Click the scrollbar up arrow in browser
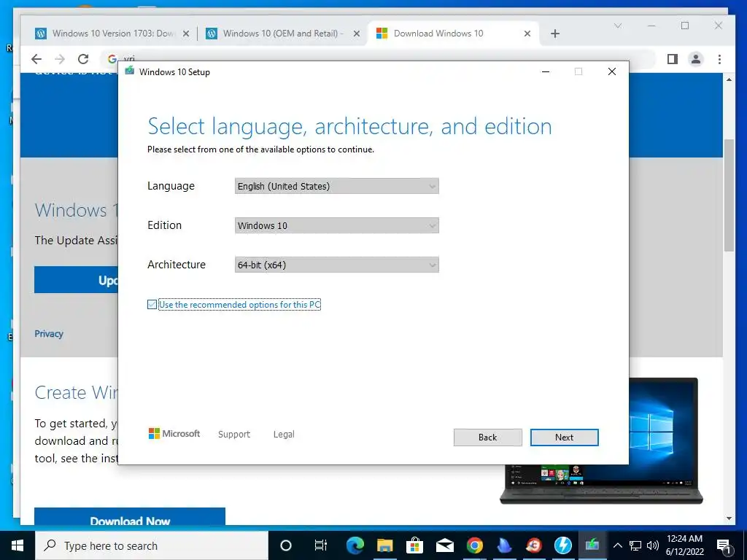The height and width of the screenshot is (560, 747). click(x=729, y=79)
